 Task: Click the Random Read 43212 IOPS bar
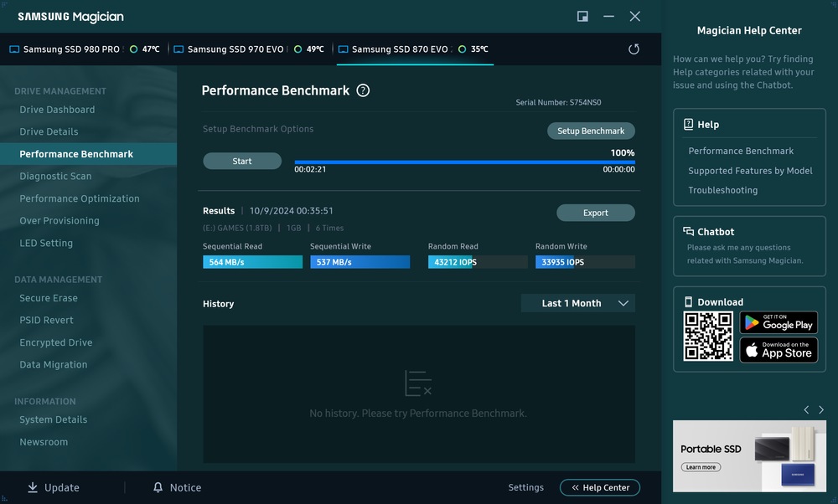478,261
